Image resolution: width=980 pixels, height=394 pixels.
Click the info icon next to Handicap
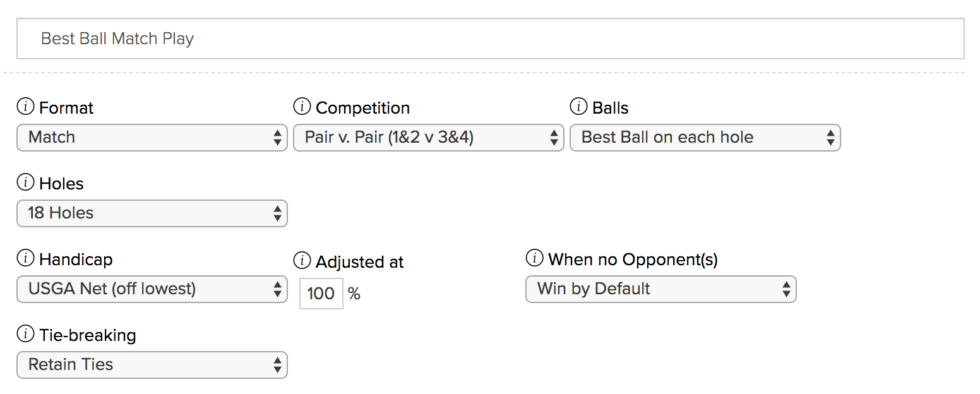pyautogui.click(x=25, y=259)
